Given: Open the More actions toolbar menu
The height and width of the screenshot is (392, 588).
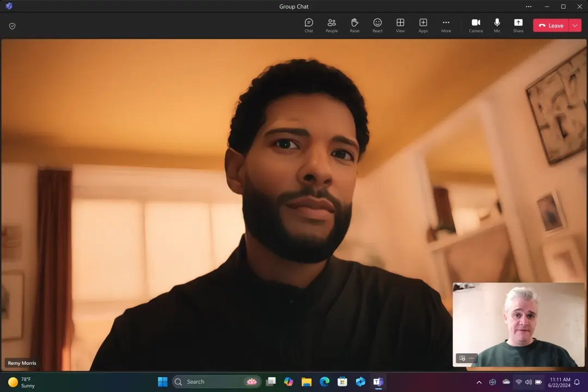Looking at the screenshot, I should [446, 25].
